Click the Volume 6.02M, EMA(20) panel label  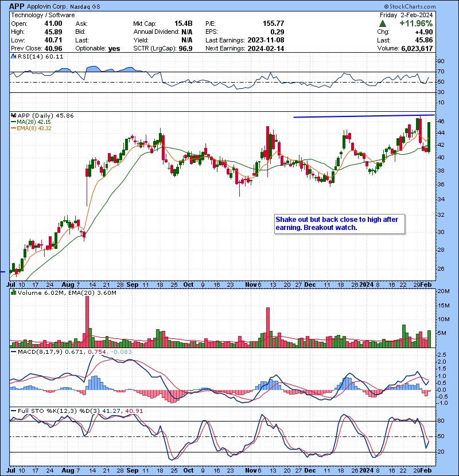tap(63, 293)
